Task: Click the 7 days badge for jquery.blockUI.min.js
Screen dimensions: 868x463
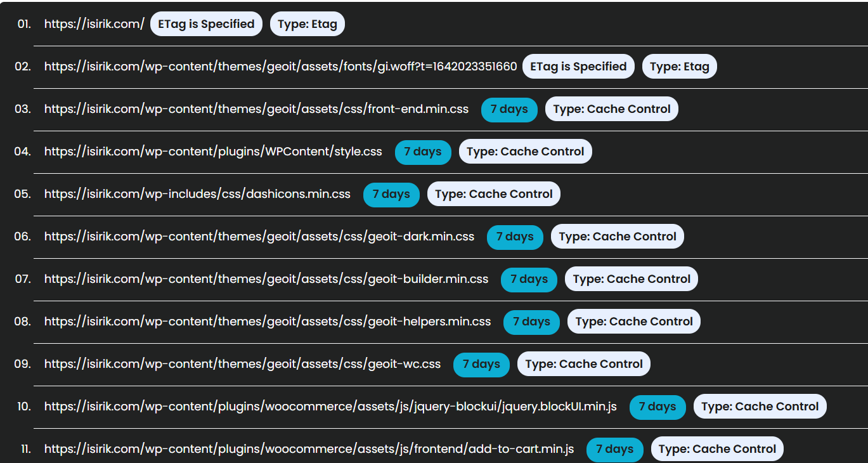Action: click(x=657, y=407)
